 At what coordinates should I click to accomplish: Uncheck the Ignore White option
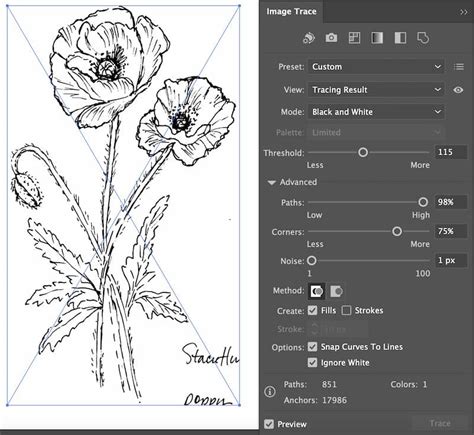[312, 363]
